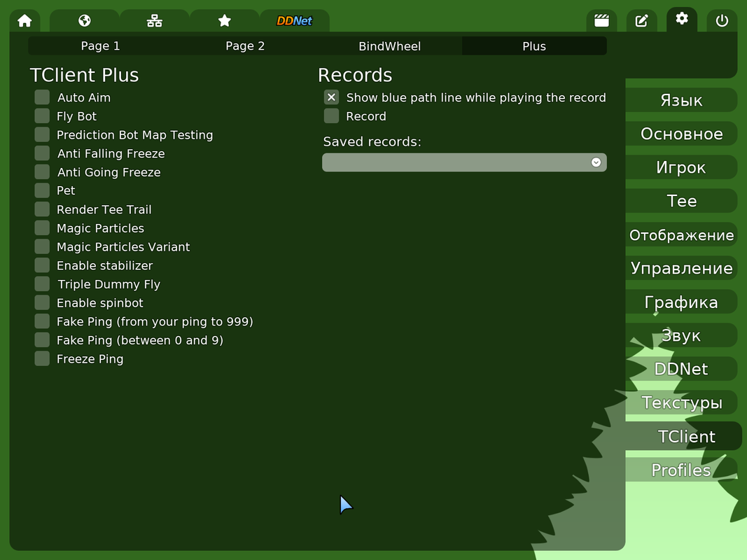Screen dimensions: 747x560
Task: Enable Triple Dummy Fly checkbox
Action: [42, 283]
